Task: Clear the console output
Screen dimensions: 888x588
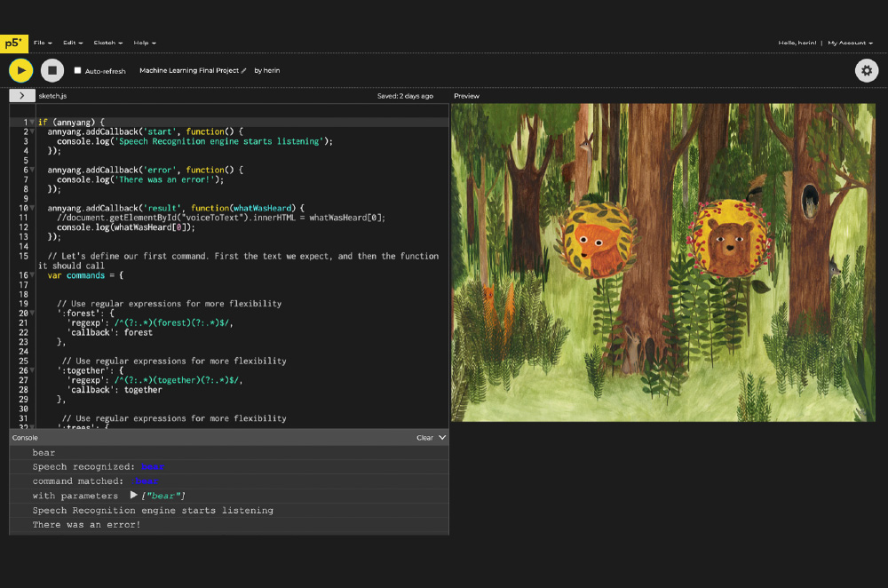Action: [424, 438]
